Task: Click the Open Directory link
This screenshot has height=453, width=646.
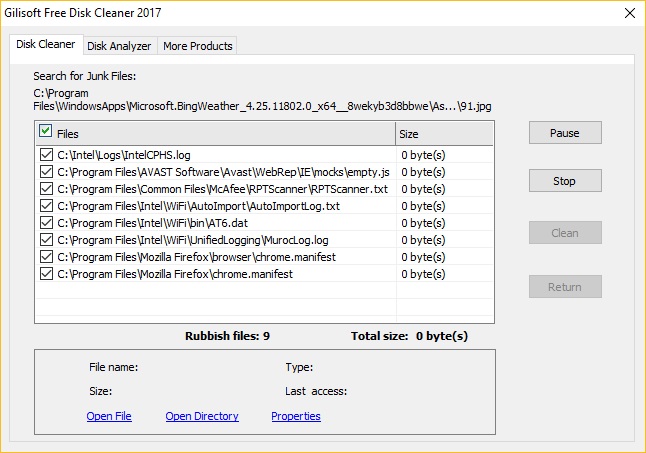Action: click(x=202, y=416)
